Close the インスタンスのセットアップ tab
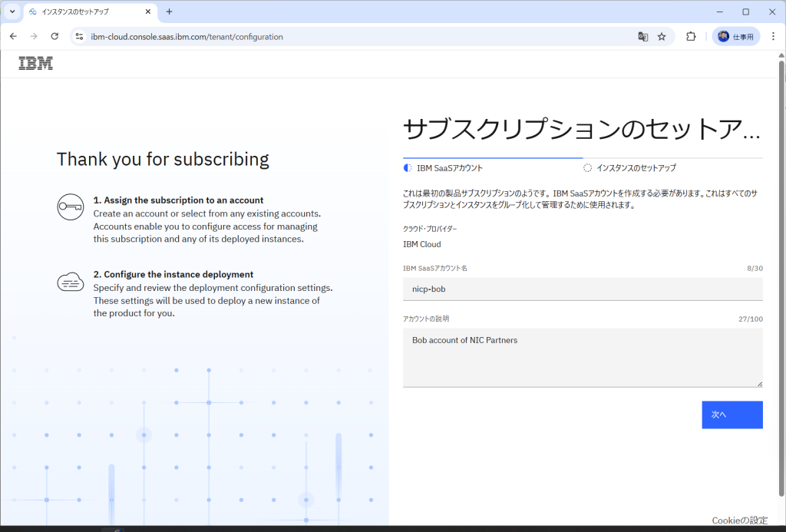 [x=148, y=12]
